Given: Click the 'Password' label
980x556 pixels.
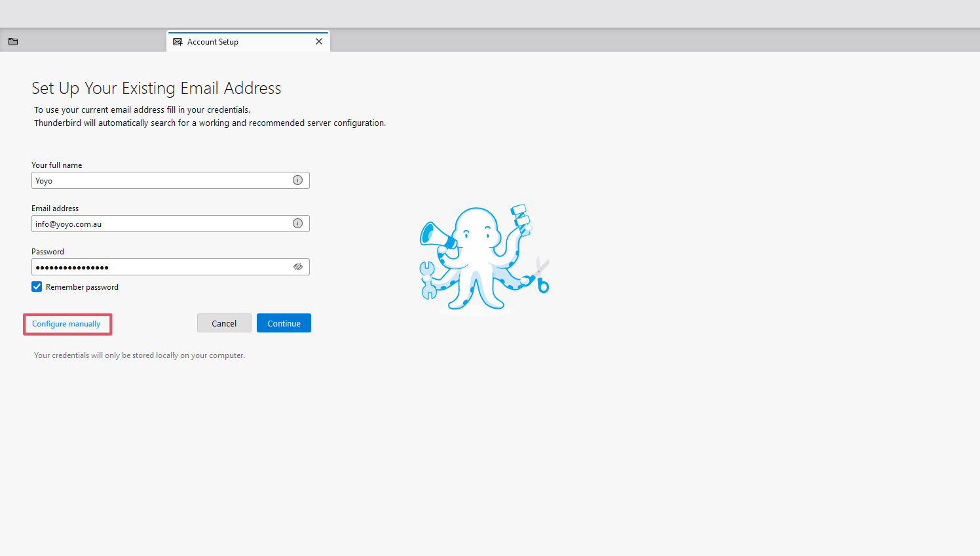Looking at the screenshot, I should 48,252.
